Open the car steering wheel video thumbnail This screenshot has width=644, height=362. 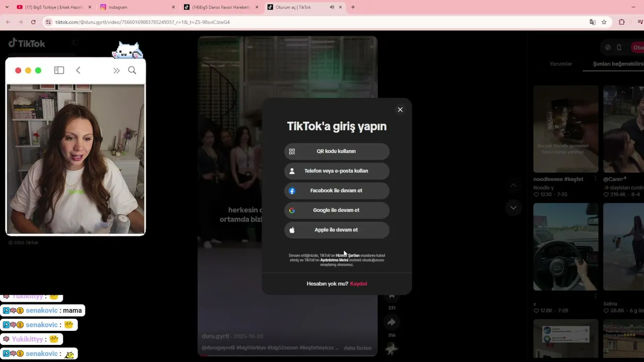[566, 247]
